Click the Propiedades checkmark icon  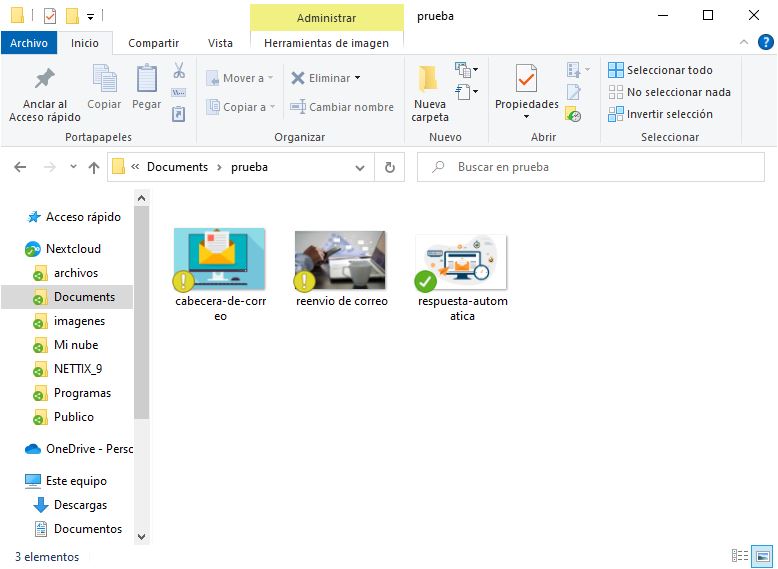click(526, 79)
